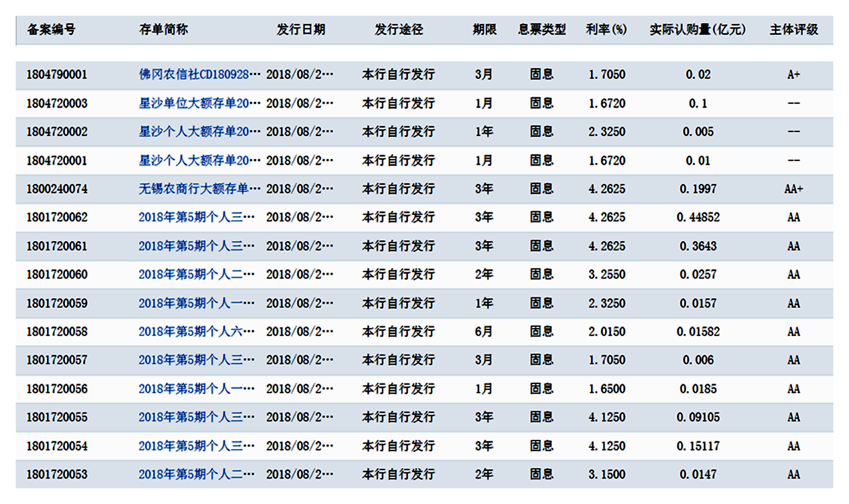Open deposit link in row 1801720054
This screenshot has height=504, width=849.
click(196, 446)
